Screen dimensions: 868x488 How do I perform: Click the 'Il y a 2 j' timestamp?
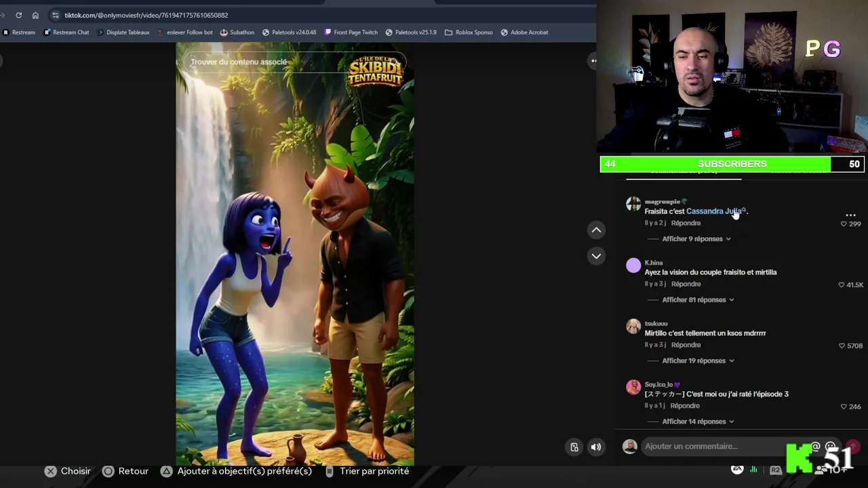point(655,223)
